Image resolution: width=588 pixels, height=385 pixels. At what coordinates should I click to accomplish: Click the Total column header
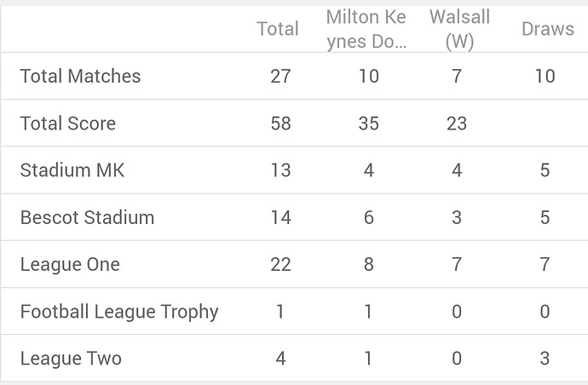pyautogui.click(x=278, y=29)
